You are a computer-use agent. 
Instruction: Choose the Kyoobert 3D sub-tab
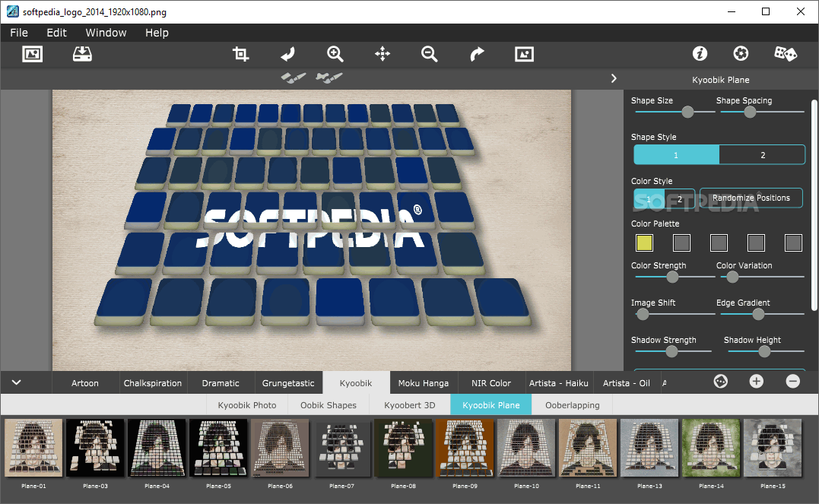coord(409,404)
